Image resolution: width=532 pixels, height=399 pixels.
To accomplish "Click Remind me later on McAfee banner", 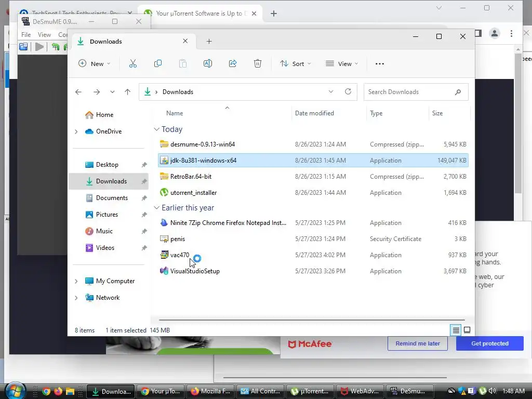I will (418, 343).
